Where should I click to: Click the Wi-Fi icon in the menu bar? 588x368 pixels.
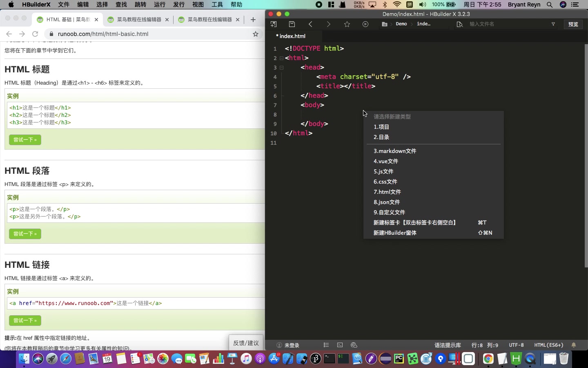click(397, 4)
